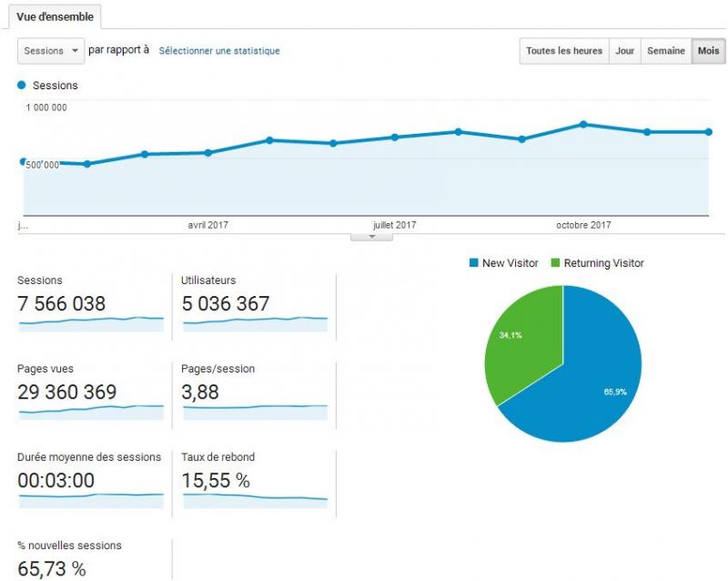Click the Utilisateurs sparkline chart
The height and width of the screenshot is (581, 728).
pyautogui.click(x=255, y=322)
